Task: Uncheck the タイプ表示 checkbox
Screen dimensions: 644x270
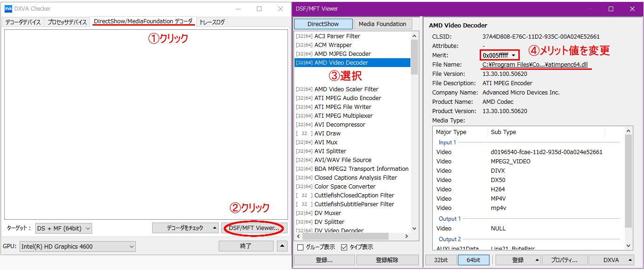Action: point(344,247)
